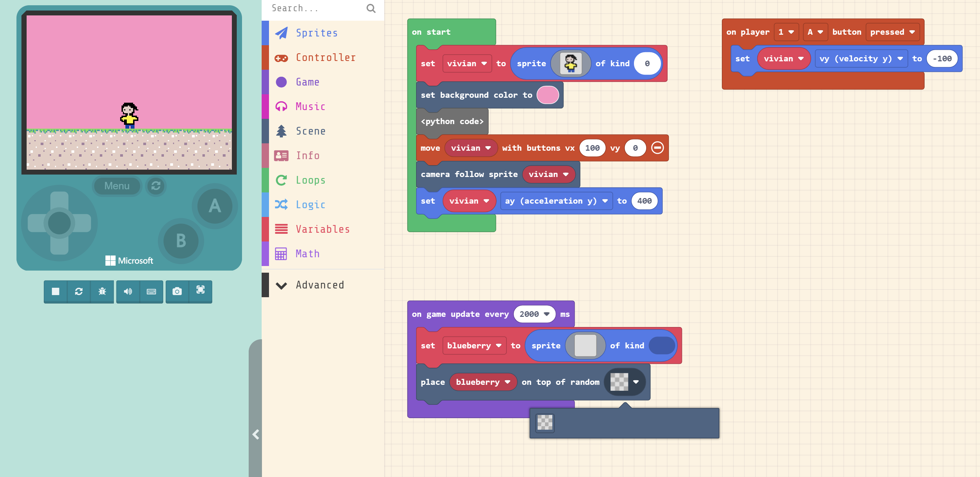Click the search magnifier icon
This screenshot has width=980, height=477.
click(371, 8)
